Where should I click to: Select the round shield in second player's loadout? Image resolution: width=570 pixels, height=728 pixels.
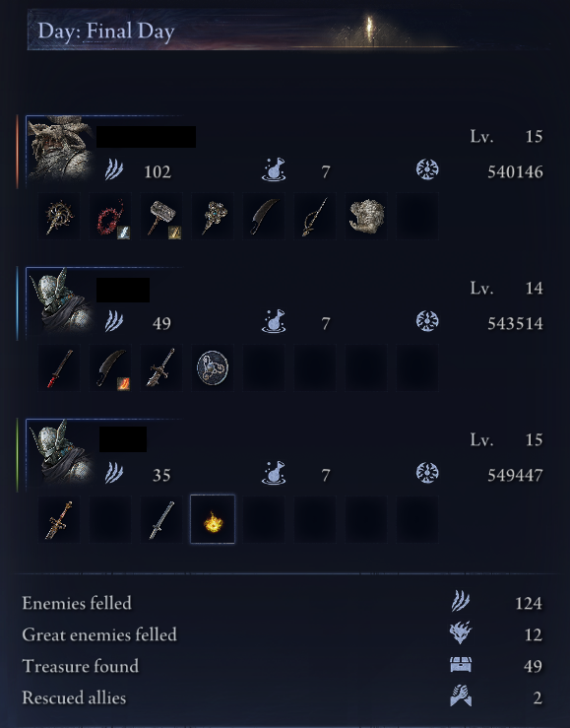[x=213, y=367]
